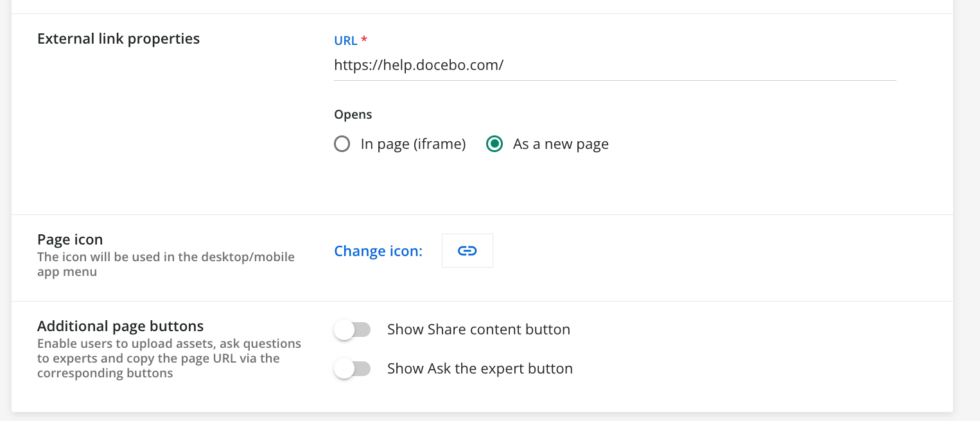The image size is (980, 421).
Task: Turn on Show Ask the expert toggle
Action: point(352,369)
